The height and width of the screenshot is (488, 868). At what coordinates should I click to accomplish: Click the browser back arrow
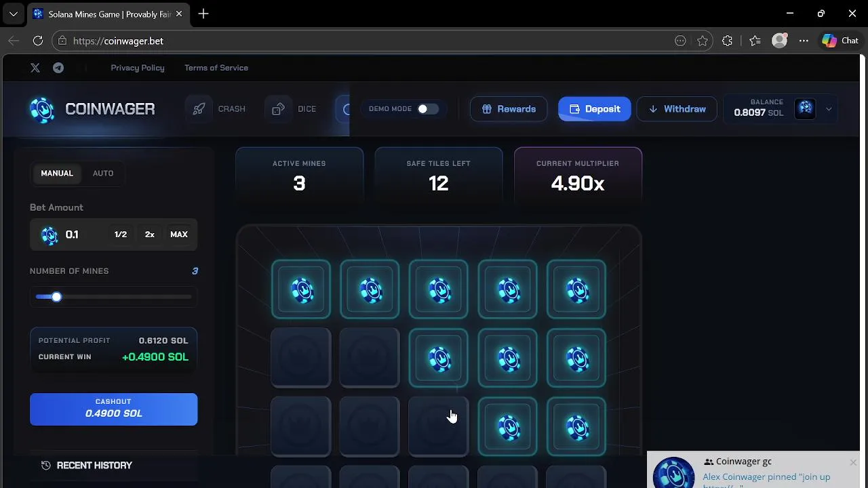(x=14, y=41)
